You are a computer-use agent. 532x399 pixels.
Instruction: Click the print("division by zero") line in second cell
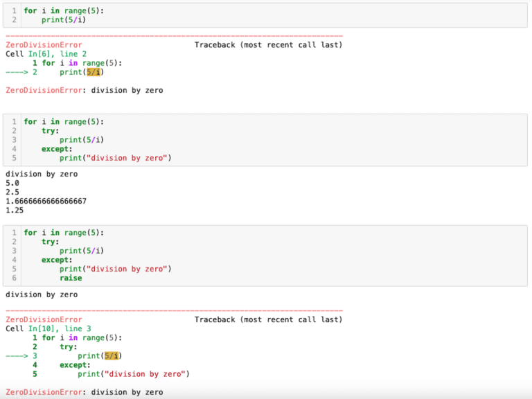tap(116, 158)
